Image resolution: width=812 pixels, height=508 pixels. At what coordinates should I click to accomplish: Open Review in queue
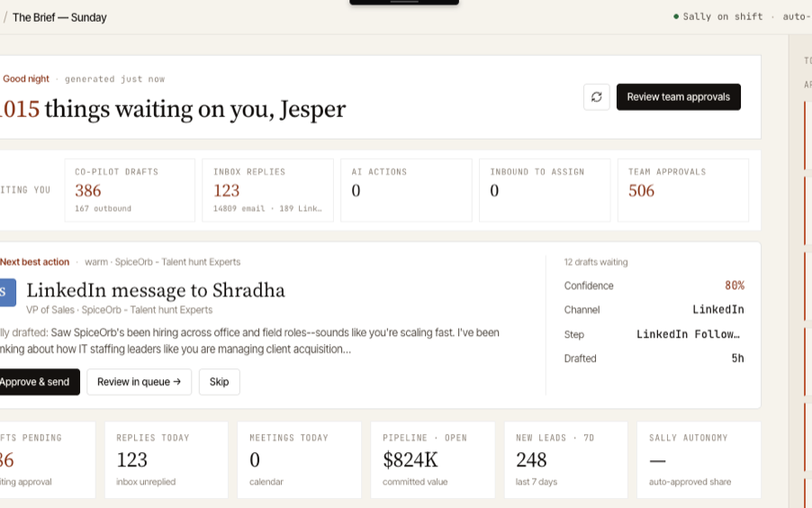click(x=139, y=382)
